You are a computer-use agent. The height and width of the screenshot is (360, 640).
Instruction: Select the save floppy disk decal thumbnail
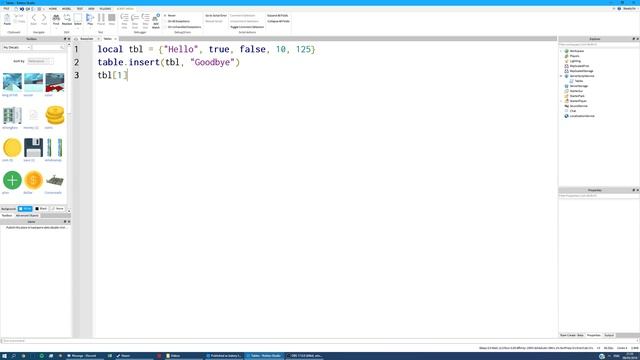pos(33,148)
